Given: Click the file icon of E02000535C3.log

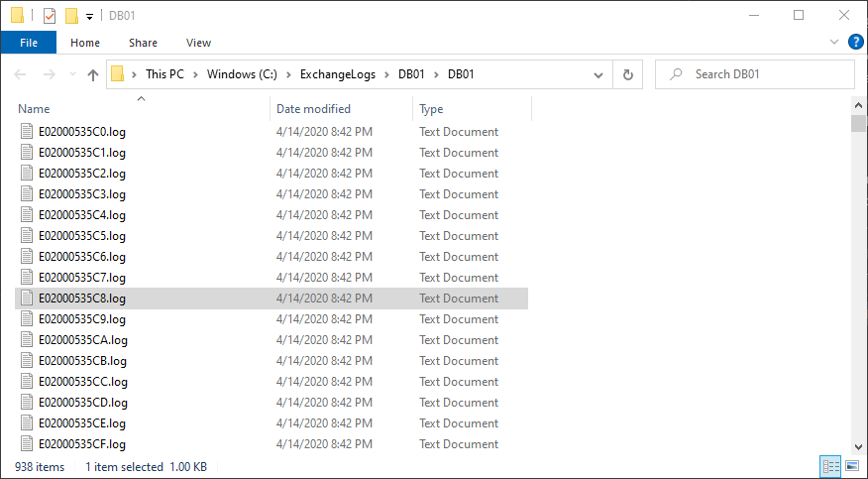Looking at the screenshot, I should click(27, 193).
